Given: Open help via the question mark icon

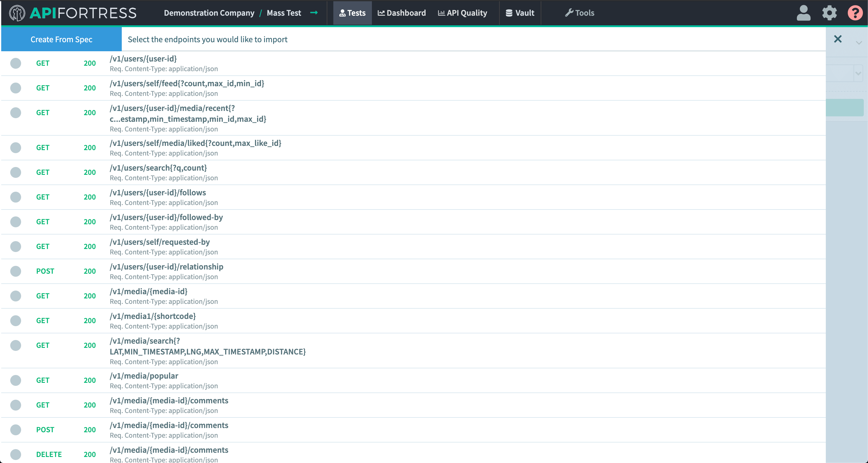Looking at the screenshot, I should (x=855, y=13).
